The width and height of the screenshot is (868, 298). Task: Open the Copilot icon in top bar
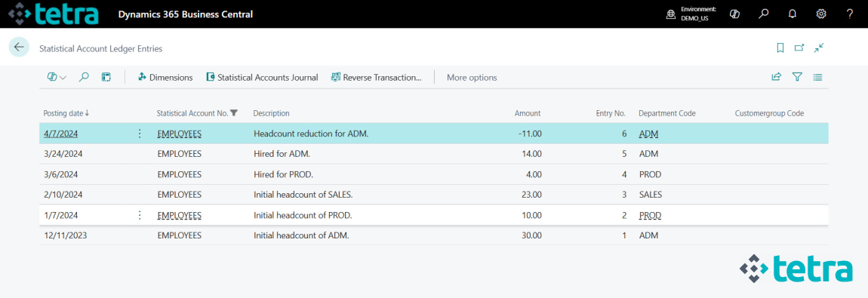point(735,14)
